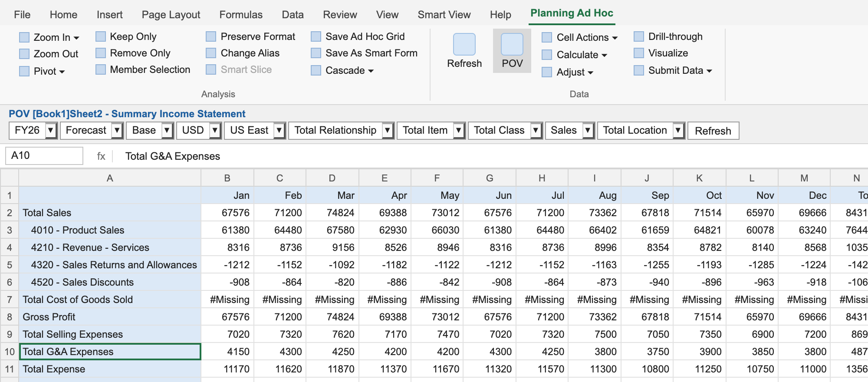Click the formula bar containing Total G&A Expenses

[x=490, y=156]
